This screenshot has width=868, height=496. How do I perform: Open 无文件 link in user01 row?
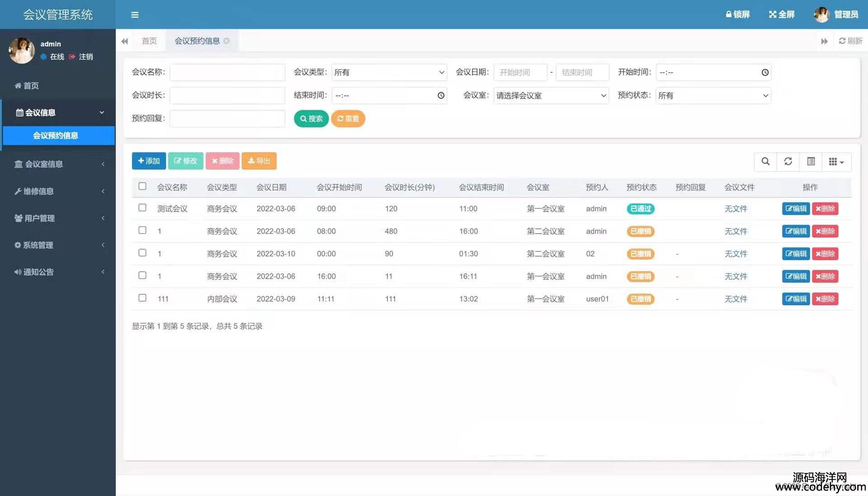click(736, 299)
